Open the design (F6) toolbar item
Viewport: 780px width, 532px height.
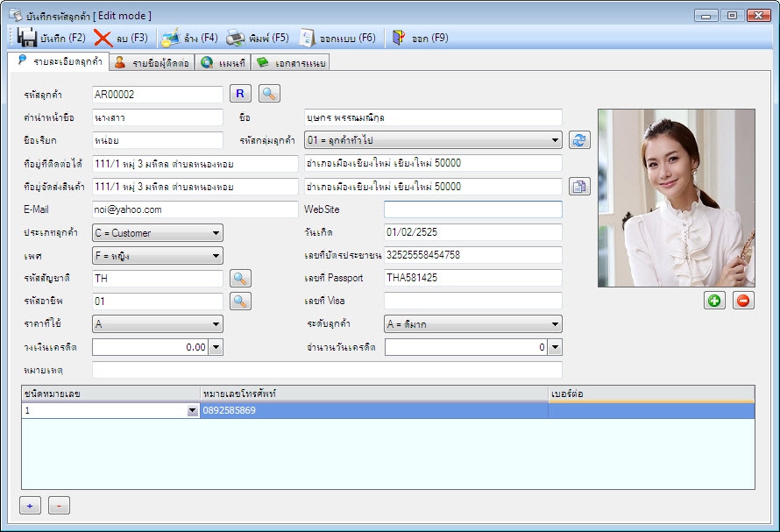tap(307, 38)
